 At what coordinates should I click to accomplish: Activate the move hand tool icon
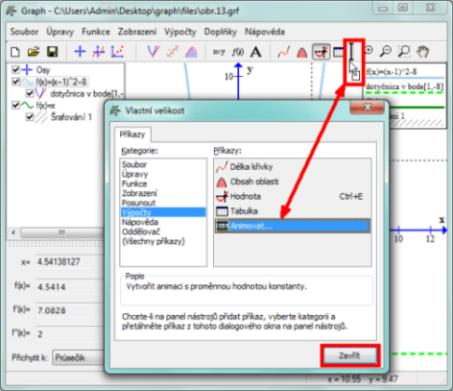423,52
